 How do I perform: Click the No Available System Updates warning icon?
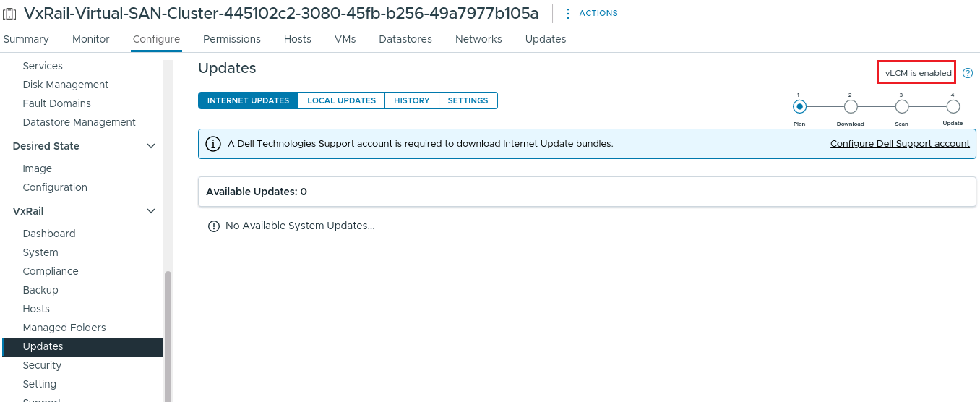[x=213, y=226]
